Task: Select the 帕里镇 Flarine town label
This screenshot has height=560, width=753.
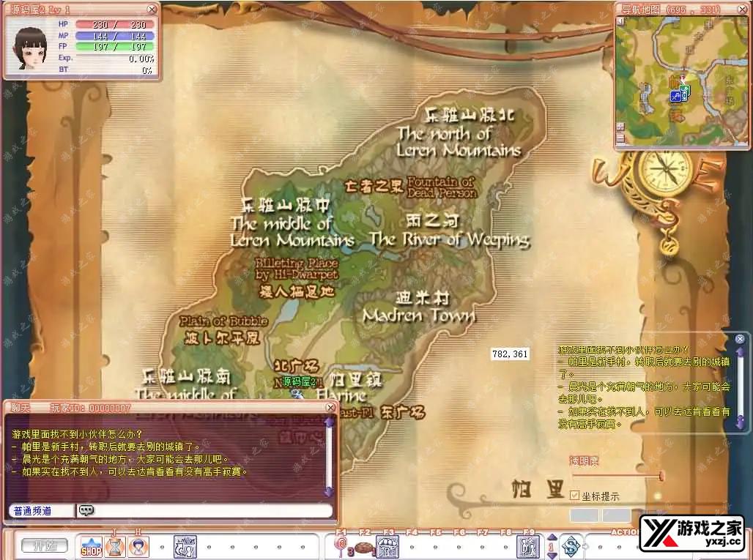Action: tap(349, 388)
